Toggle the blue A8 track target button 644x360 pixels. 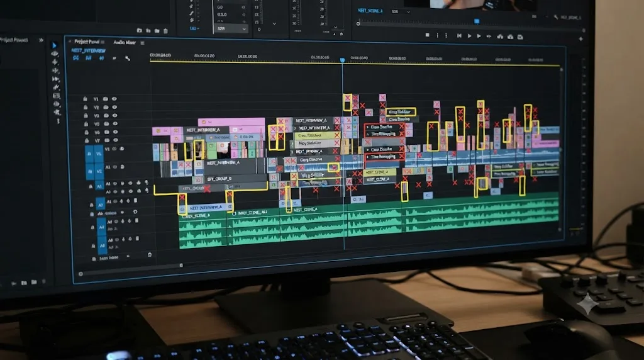[x=102, y=245]
